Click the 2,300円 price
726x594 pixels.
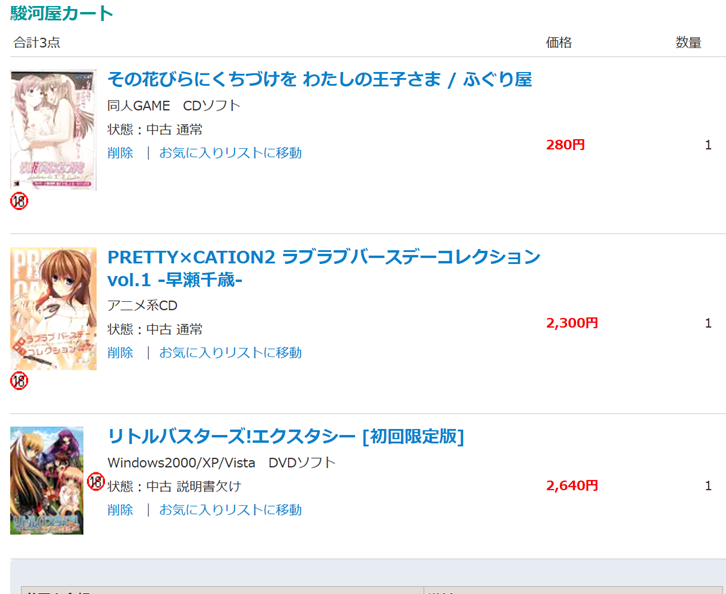point(572,323)
